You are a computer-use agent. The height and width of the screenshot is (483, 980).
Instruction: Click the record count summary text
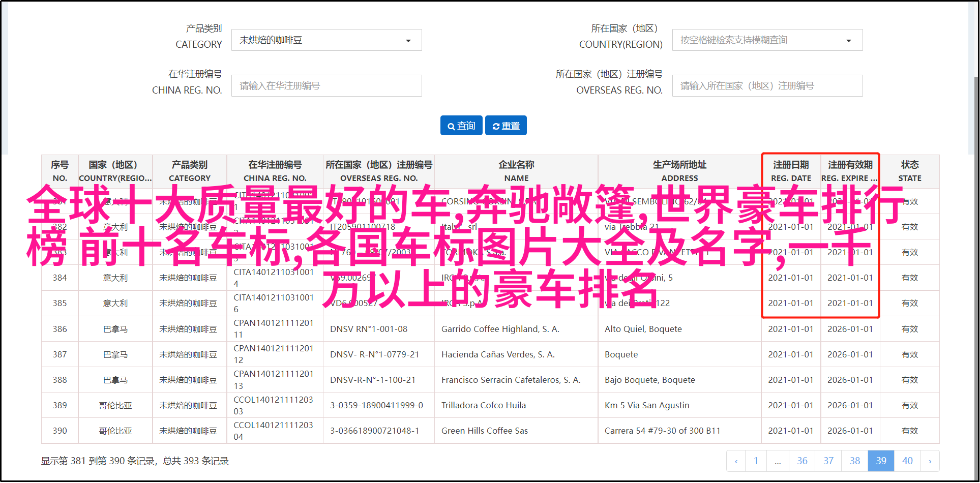(135, 461)
